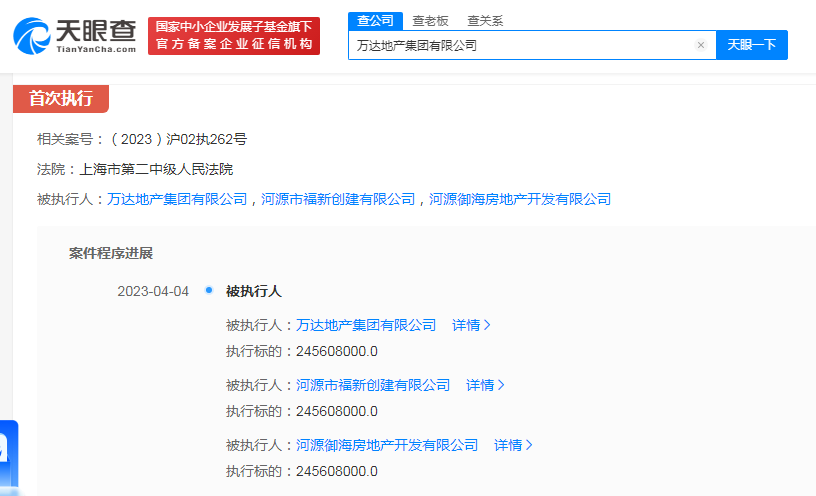Open 万达地产集团有限公司 link in case progress list
816x496 pixels.
coord(366,325)
